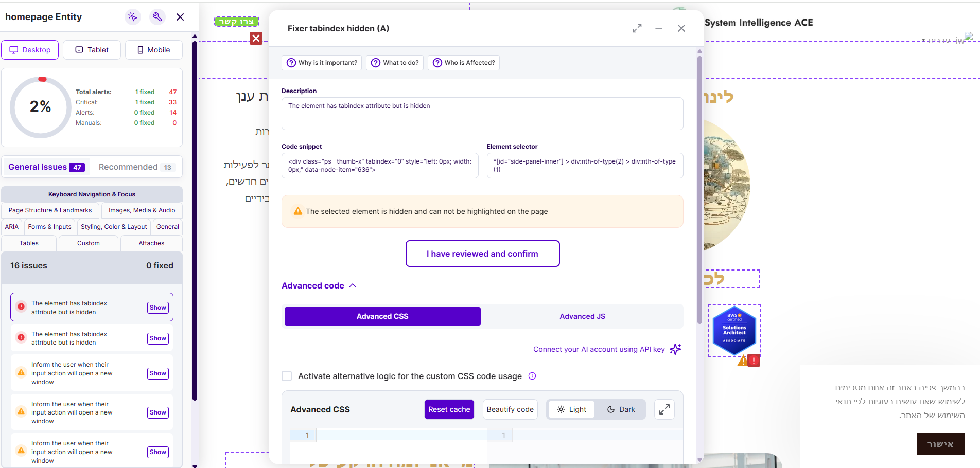Switch to Mobile view

[x=153, y=50]
